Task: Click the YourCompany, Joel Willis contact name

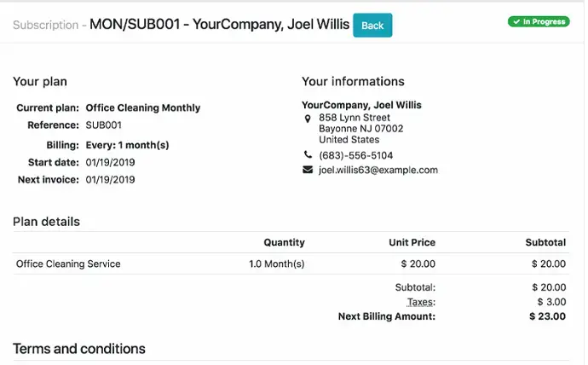Action: (x=361, y=106)
